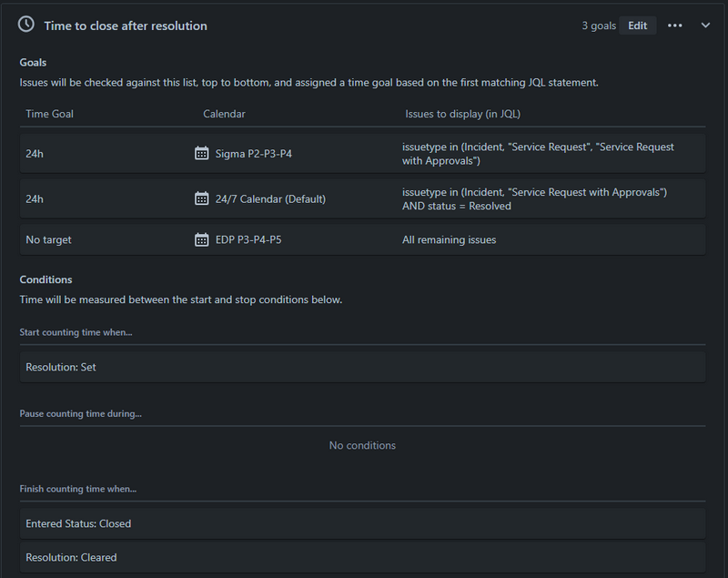Click the Calendar column header

click(224, 114)
